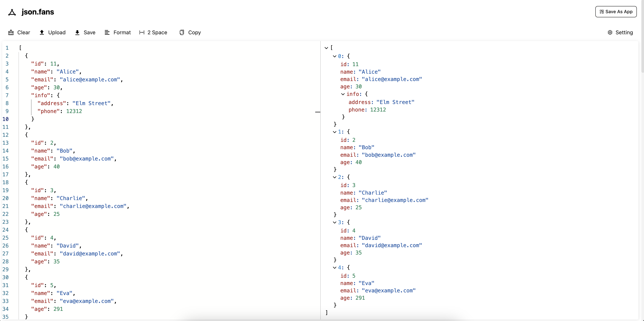Image resolution: width=644 pixels, height=321 pixels.
Task: Click the Copy clipboard icon
Action: [x=182, y=32]
